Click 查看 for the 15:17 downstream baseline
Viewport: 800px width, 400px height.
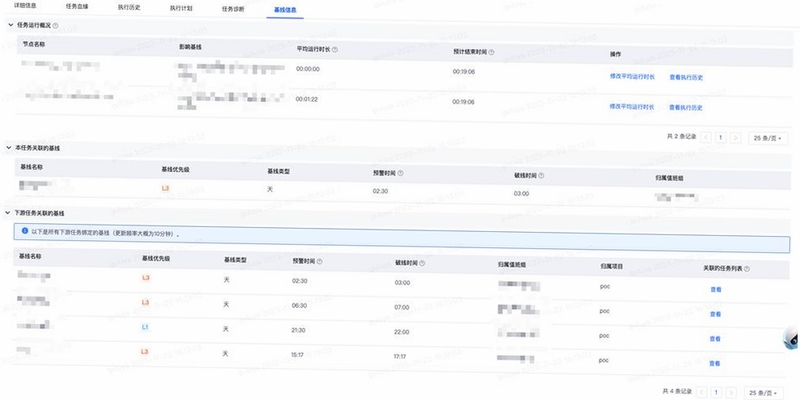tap(714, 363)
